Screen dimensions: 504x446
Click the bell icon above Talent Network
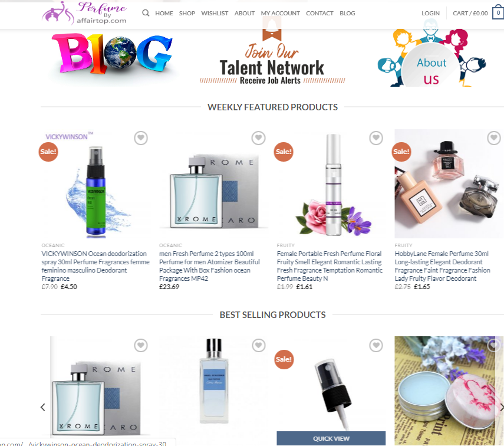pyautogui.click(x=272, y=29)
